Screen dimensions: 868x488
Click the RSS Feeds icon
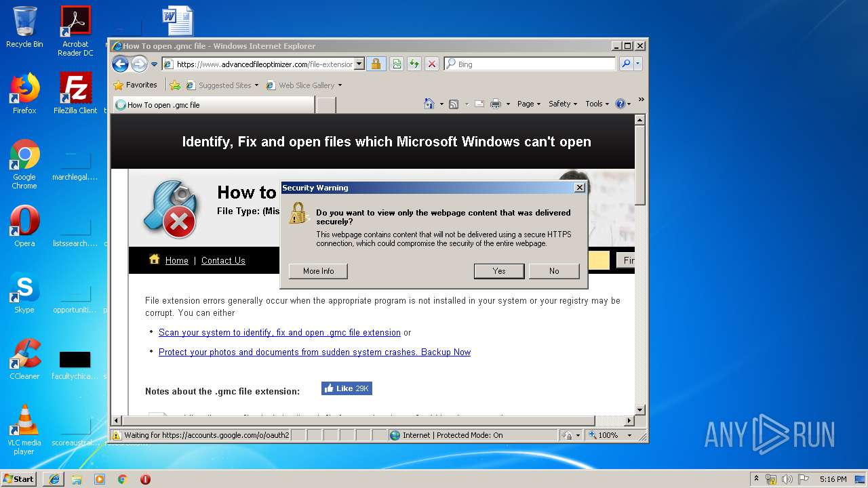[454, 104]
